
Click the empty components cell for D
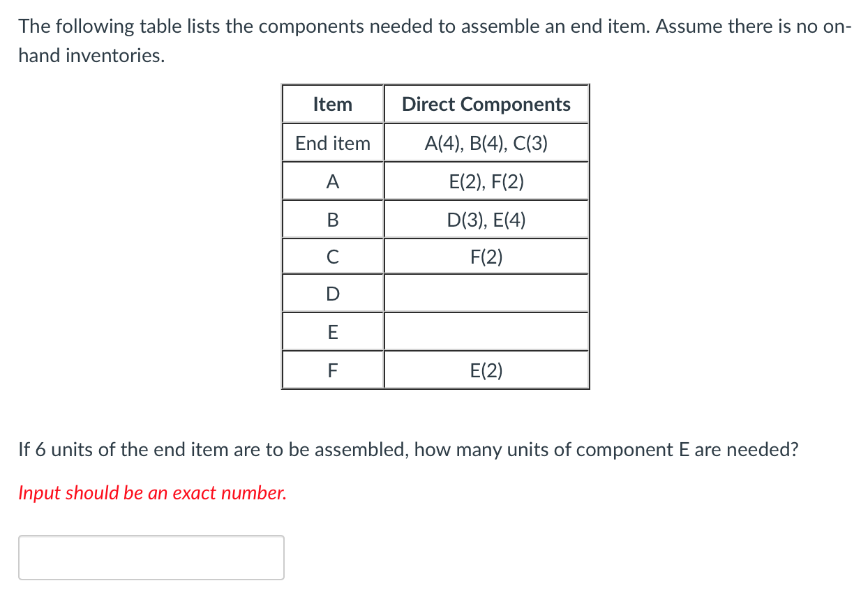[486, 293]
